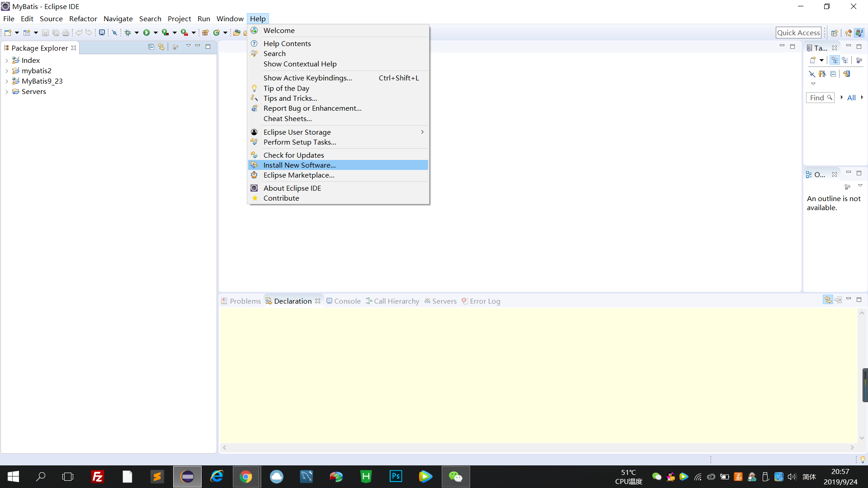Click the Synchronize Changed icon in Task List
The height and width of the screenshot is (488, 868).
point(846,74)
